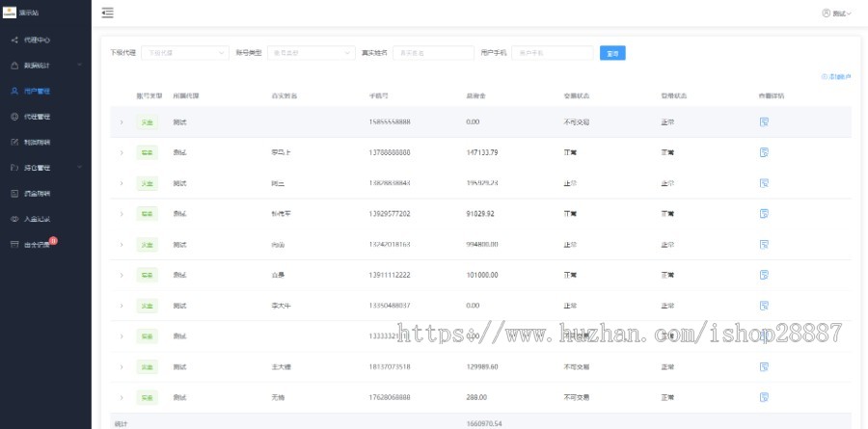Click the 资金明细 sidebar icon
The width and height of the screenshot is (868, 429).
click(14, 193)
